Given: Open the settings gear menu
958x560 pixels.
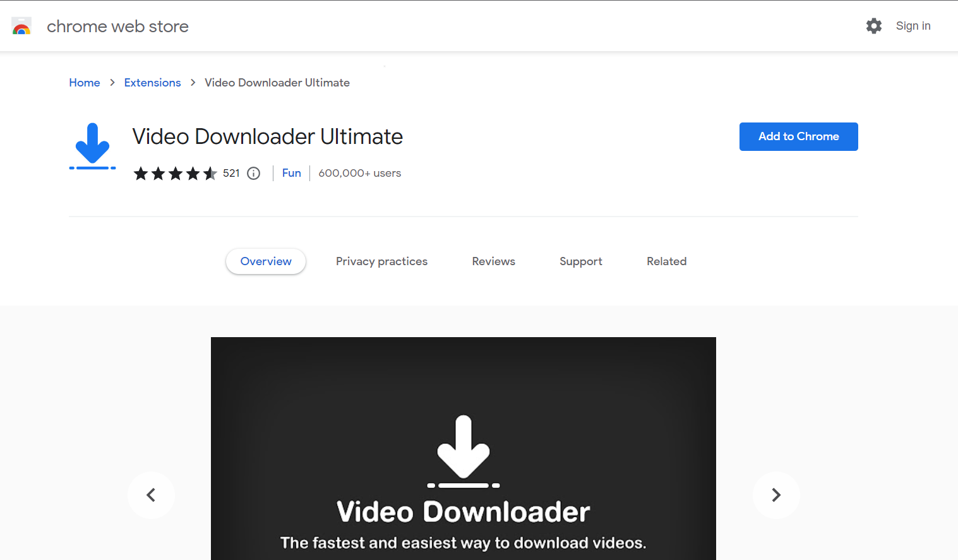Looking at the screenshot, I should (x=873, y=26).
